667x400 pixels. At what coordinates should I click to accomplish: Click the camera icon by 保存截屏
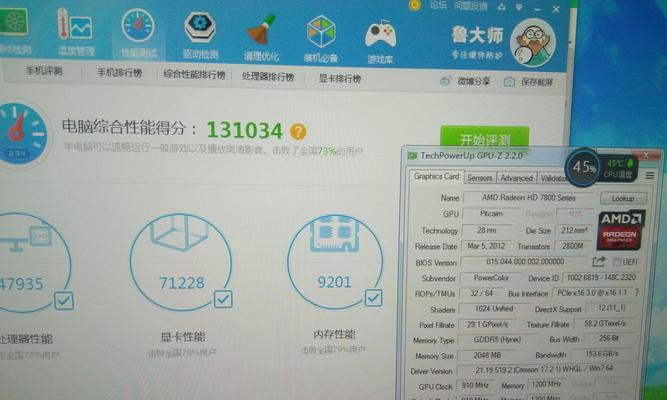[509, 82]
